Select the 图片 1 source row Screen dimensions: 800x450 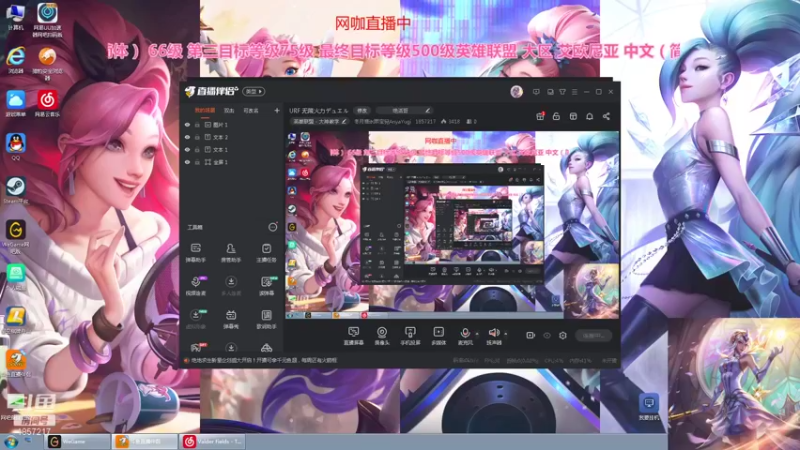pos(232,124)
